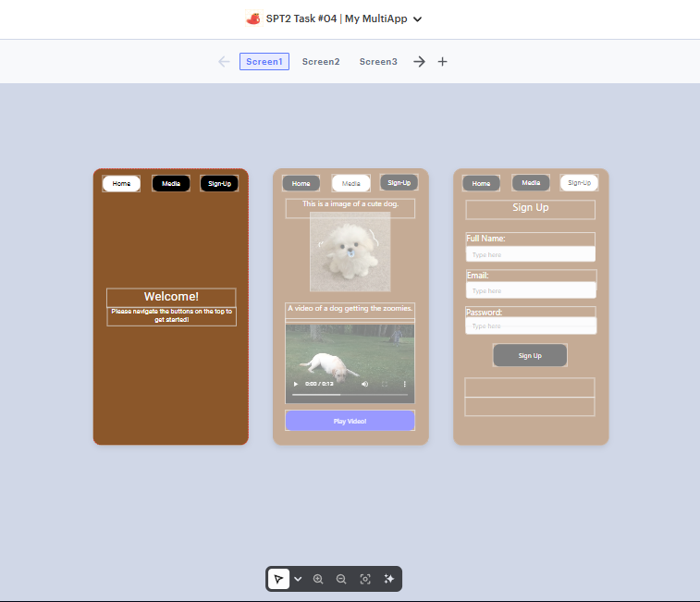Go to previous screen arrow
700x602 pixels.
pyautogui.click(x=224, y=62)
